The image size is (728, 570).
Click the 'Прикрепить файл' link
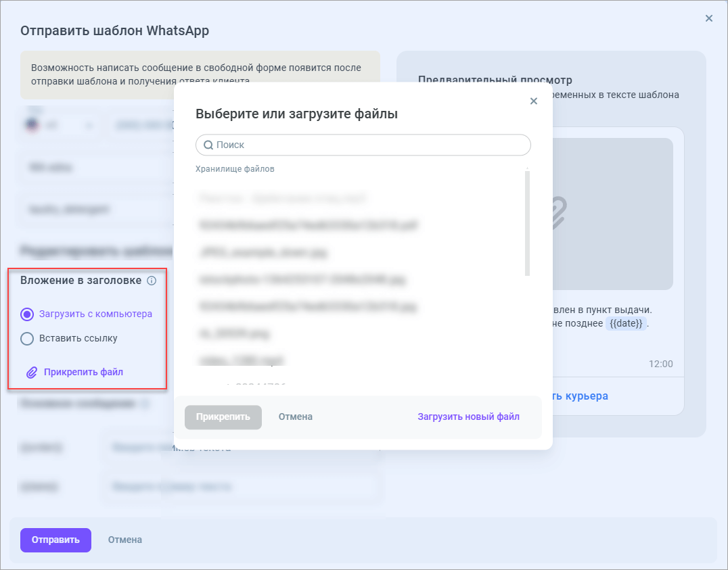coord(84,373)
